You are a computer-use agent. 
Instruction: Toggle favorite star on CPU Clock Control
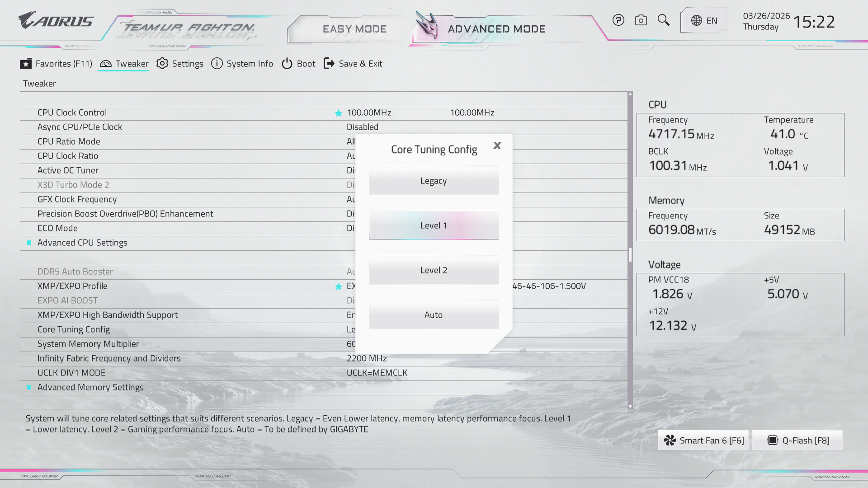338,113
